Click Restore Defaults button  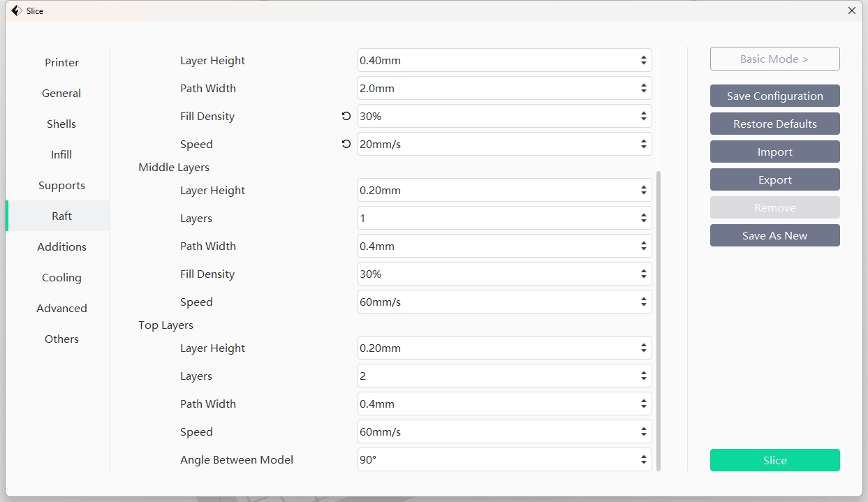(x=774, y=124)
